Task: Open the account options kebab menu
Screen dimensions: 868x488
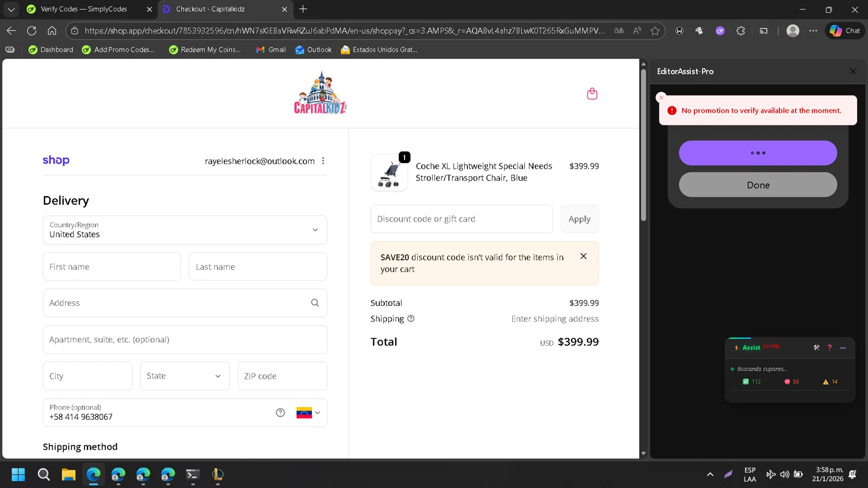Action: [323, 161]
